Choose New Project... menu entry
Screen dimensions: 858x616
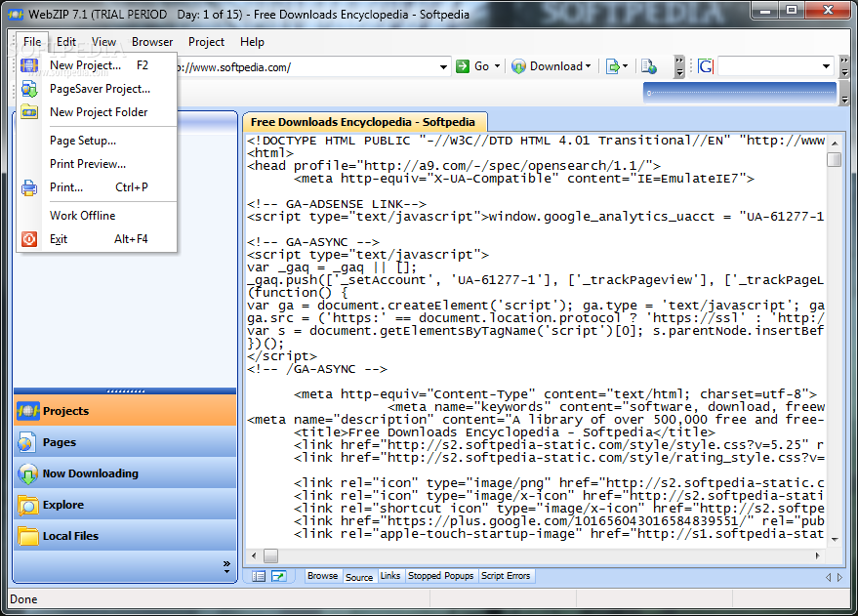click(x=97, y=65)
